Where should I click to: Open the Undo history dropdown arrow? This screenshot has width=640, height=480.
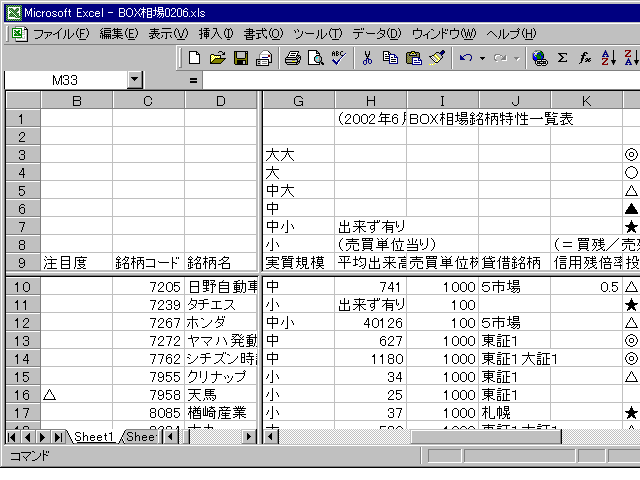click(482, 58)
